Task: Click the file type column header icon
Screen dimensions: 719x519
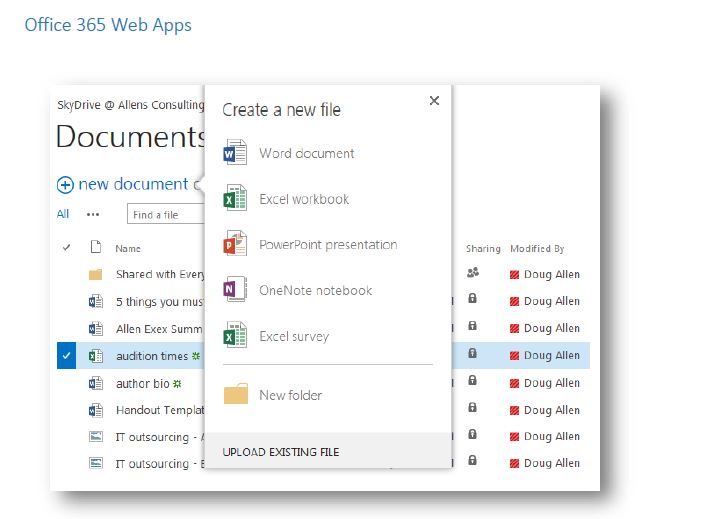Action: tap(96, 247)
